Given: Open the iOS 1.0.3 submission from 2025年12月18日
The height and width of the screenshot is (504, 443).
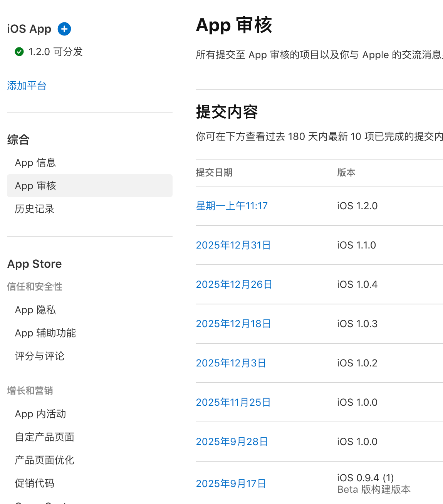Looking at the screenshot, I should point(233,324).
